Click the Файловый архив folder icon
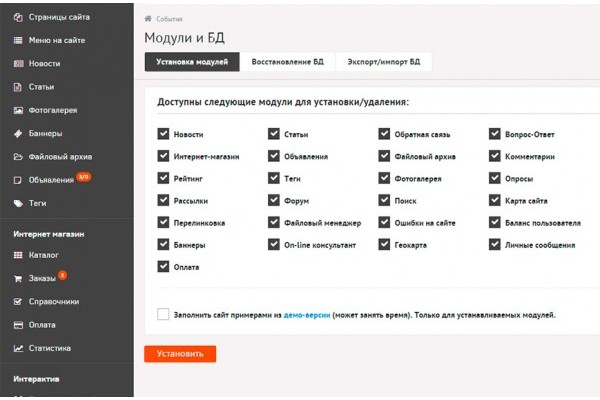Screen dimensions: 600x400 tap(18, 157)
